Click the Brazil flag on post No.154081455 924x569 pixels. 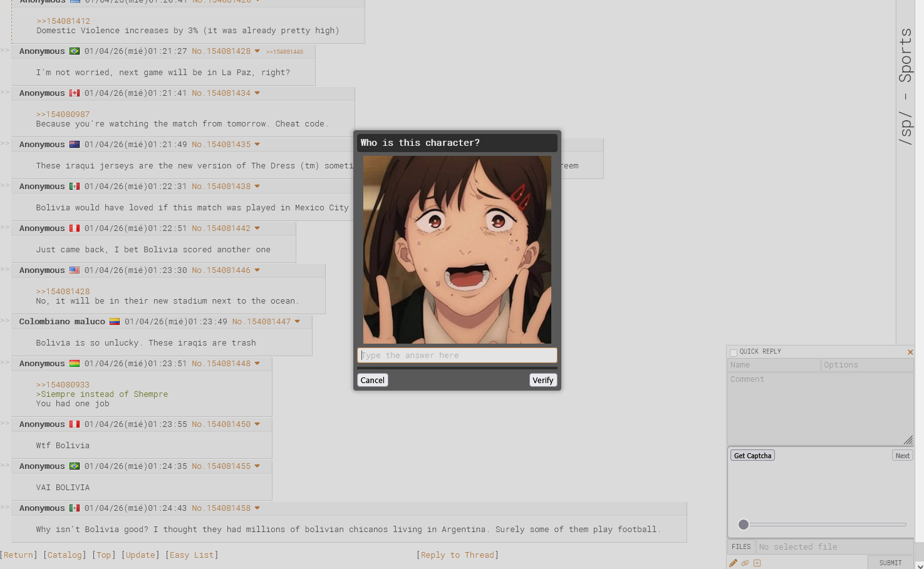(75, 466)
